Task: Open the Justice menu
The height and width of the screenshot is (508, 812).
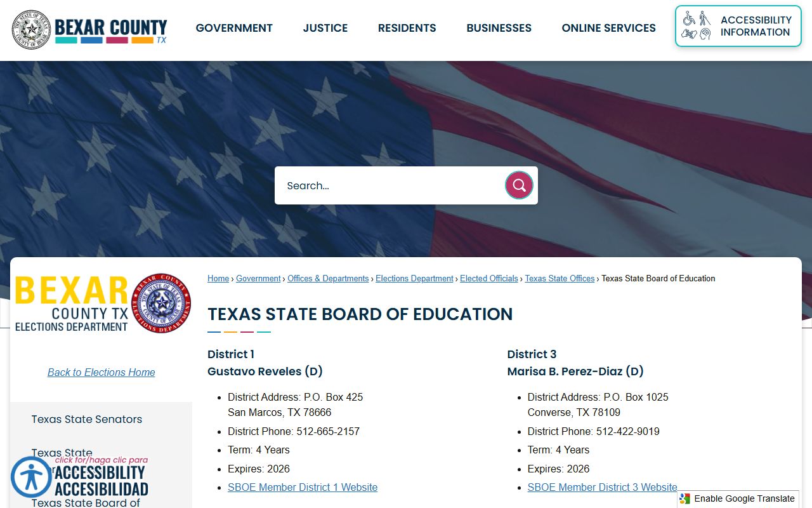Action: pyautogui.click(x=325, y=28)
